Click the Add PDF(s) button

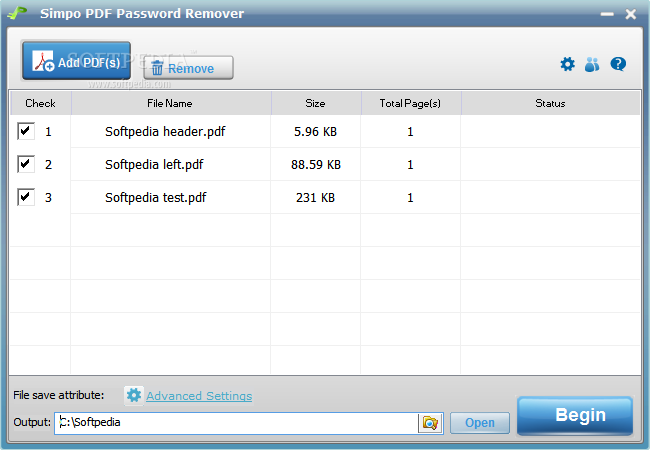[x=76, y=61]
